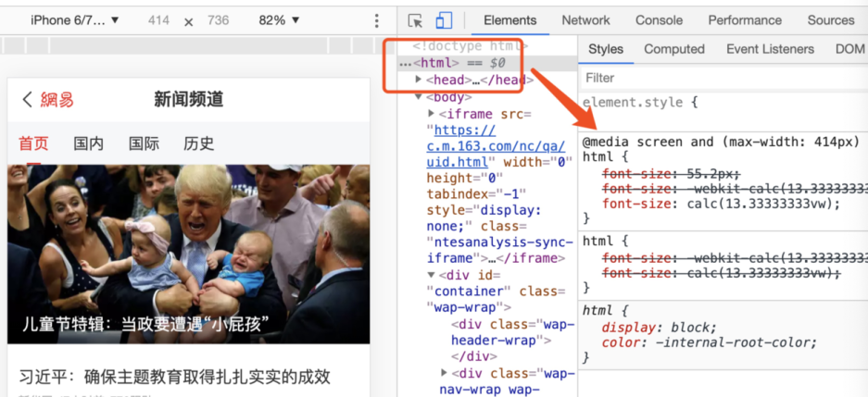
Task: Click the 網易 logo in page header
Action: tap(57, 100)
